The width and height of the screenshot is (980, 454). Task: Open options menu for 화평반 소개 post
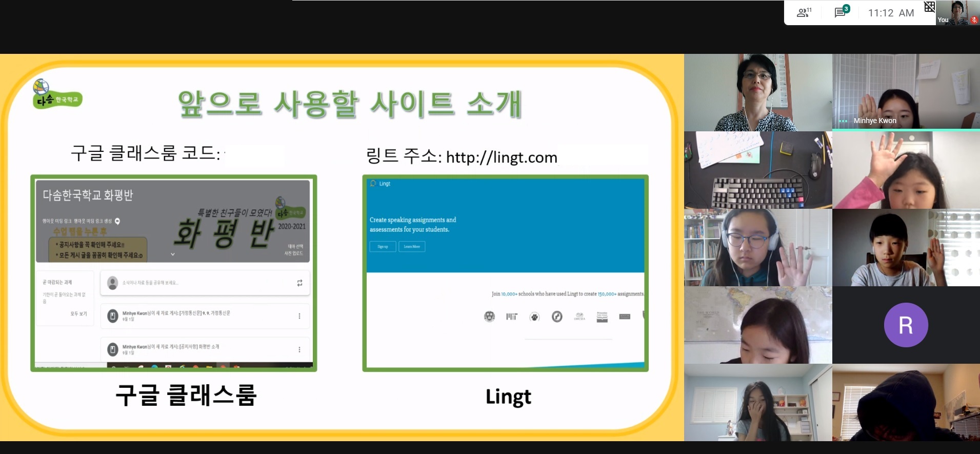coord(299,349)
